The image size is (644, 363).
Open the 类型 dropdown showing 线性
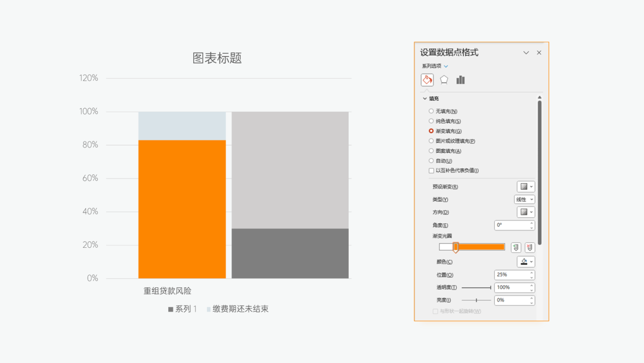tap(524, 199)
